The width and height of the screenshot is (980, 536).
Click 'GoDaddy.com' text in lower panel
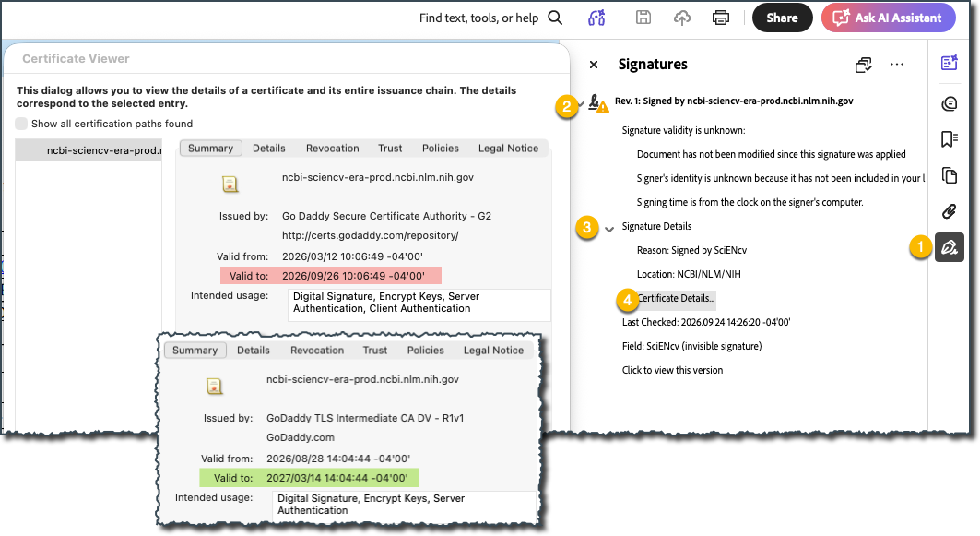tap(300, 437)
